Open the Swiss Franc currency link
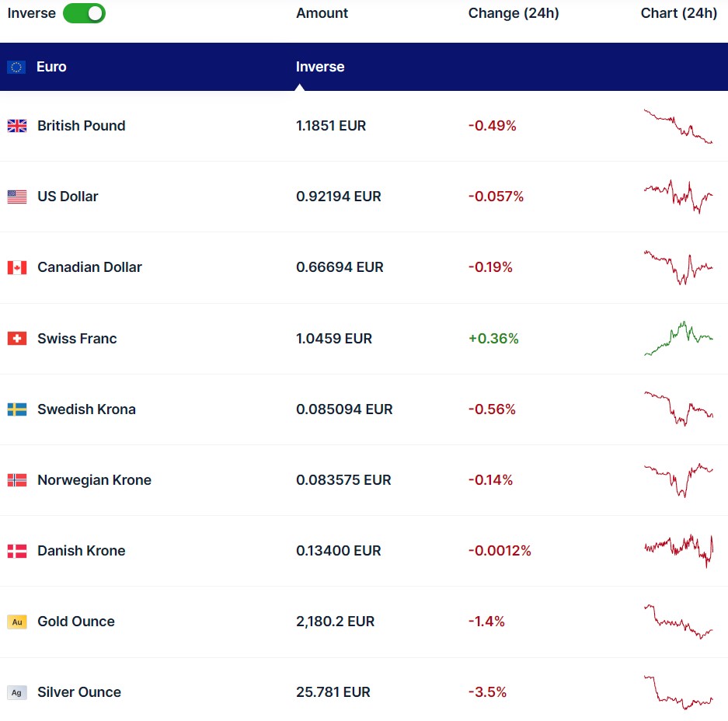The height and width of the screenshot is (721, 728). (x=77, y=339)
